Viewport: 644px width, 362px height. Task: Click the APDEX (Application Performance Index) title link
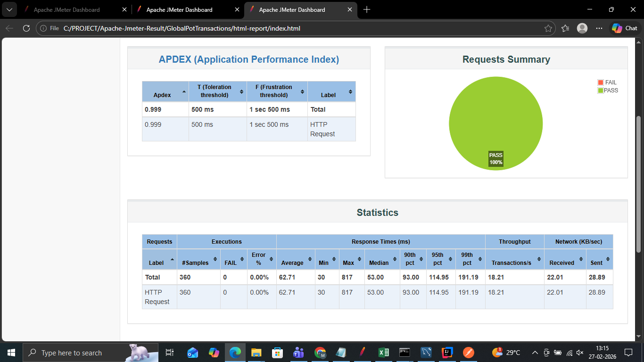(248, 59)
